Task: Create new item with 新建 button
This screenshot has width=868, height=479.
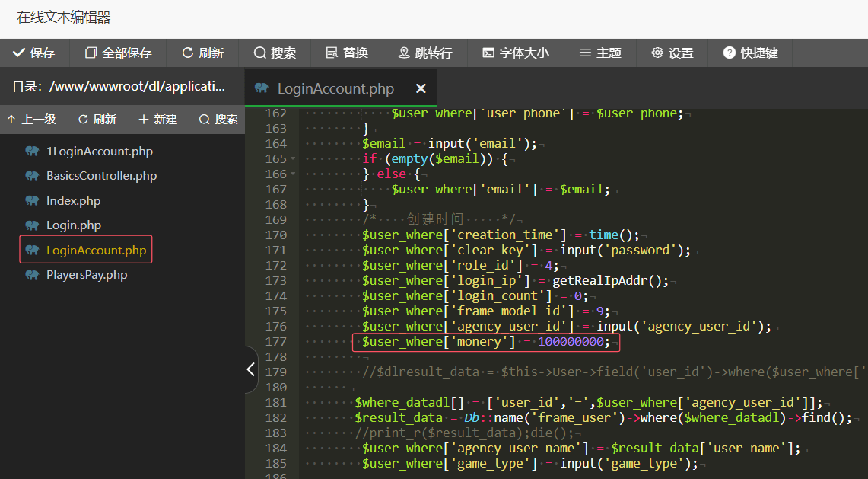Action: tap(157, 120)
